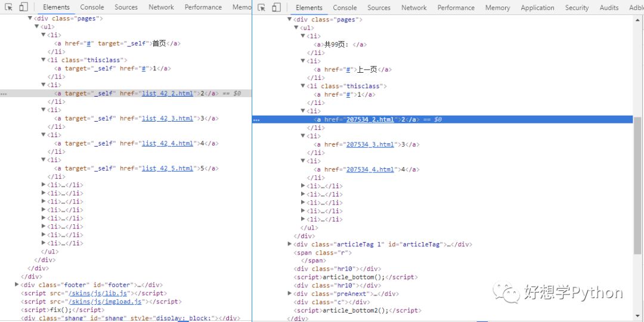This screenshot has height=322, width=644.
Task: Collapse li containing list_42_3.html link
Action: [44, 110]
